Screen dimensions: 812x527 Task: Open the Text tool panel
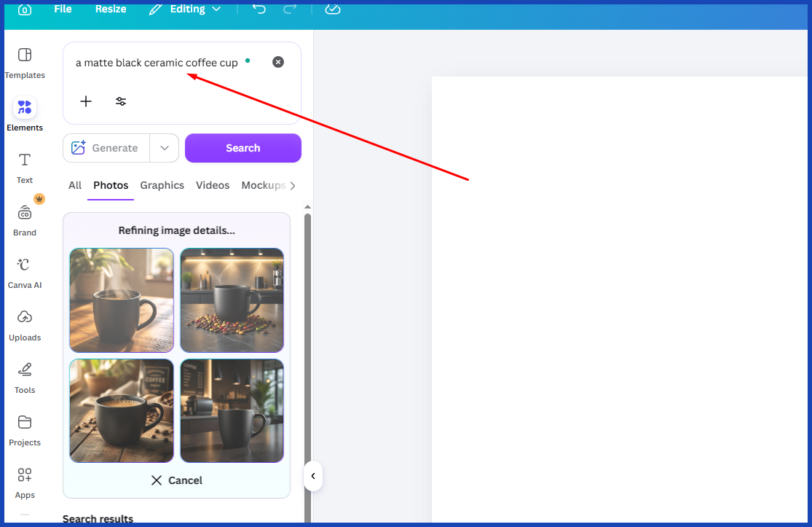click(x=25, y=168)
